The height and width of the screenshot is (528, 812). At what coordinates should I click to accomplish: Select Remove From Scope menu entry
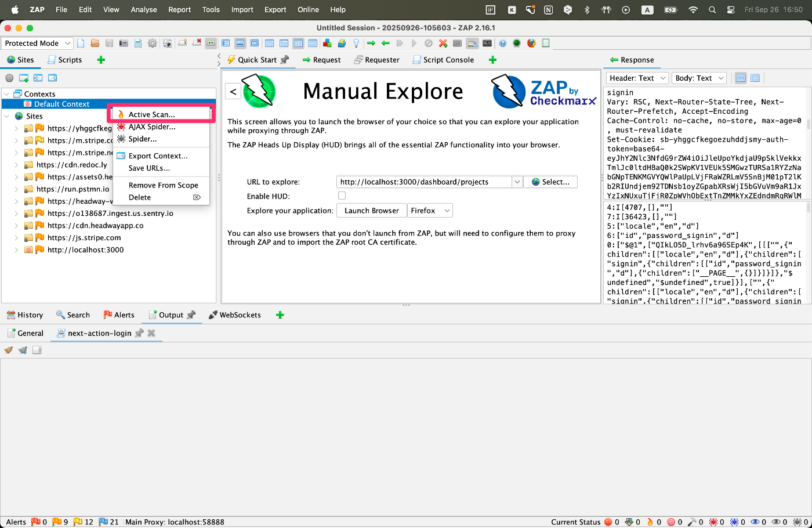160,185
